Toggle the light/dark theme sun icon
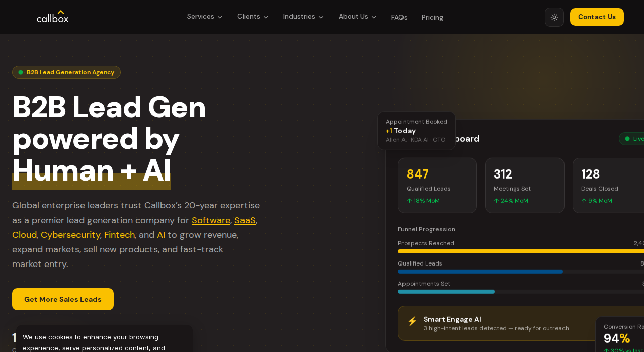 (x=554, y=17)
